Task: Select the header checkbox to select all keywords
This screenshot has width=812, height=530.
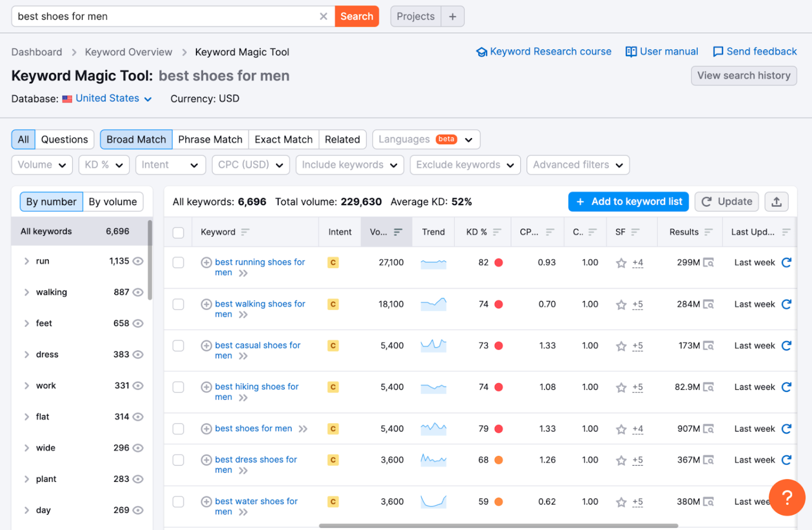Action: pyautogui.click(x=178, y=232)
